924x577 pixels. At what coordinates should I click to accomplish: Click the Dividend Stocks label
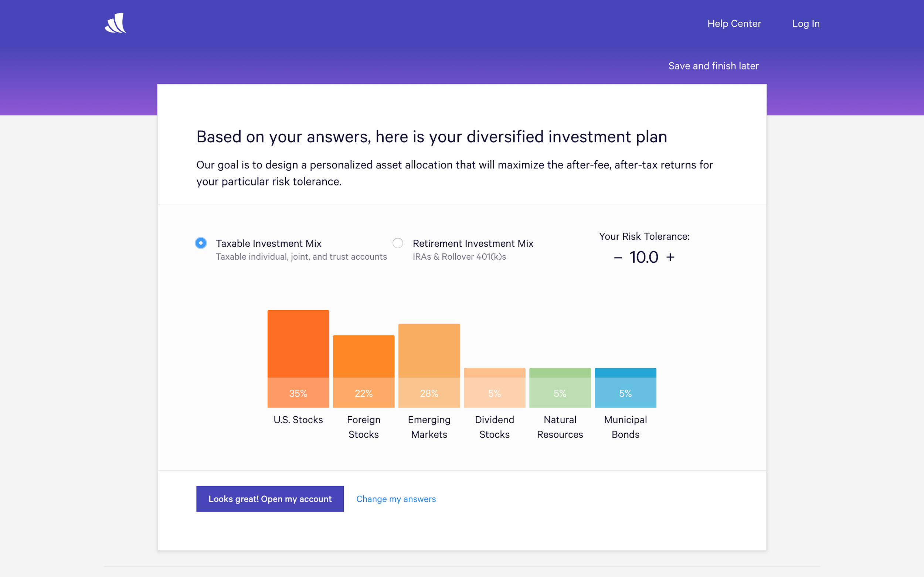pyautogui.click(x=495, y=427)
